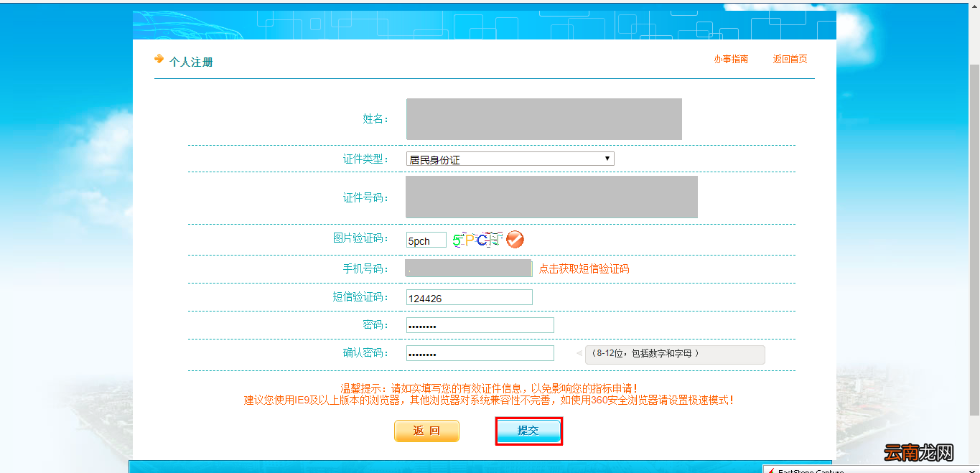Click 点击获取短信验证码 link
The height and width of the screenshot is (473, 980).
(x=584, y=269)
